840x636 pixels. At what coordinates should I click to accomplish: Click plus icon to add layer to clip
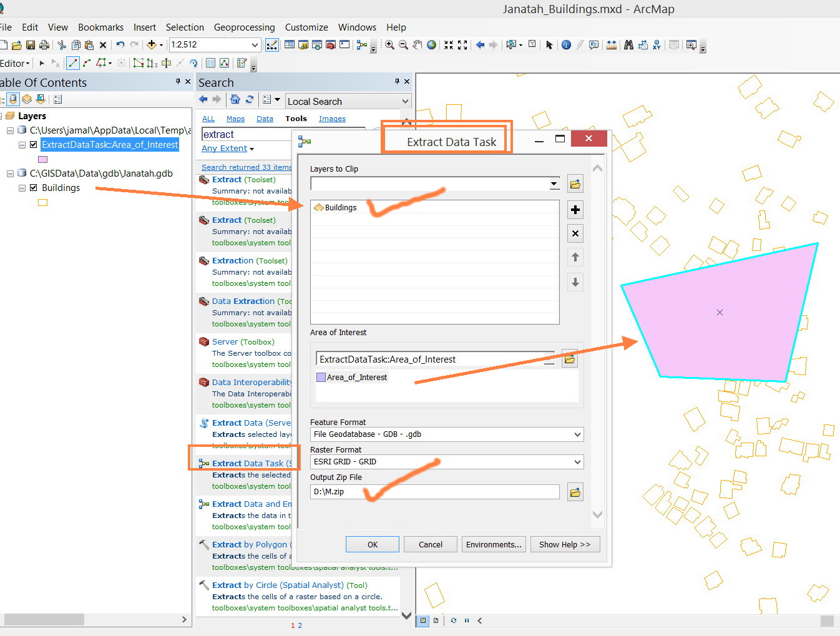[575, 210]
